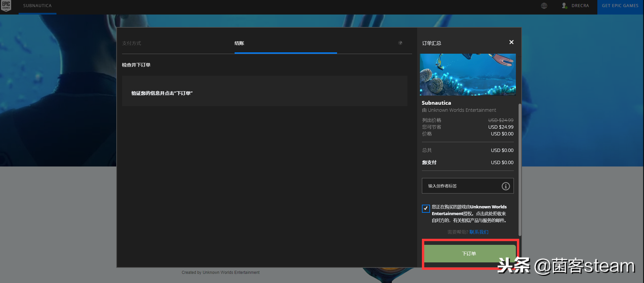The height and width of the screenshot is (283, 644).
Task: Click the 总共 USD $0.00 value
Action: pyautogui.click(x=502, y=150)
